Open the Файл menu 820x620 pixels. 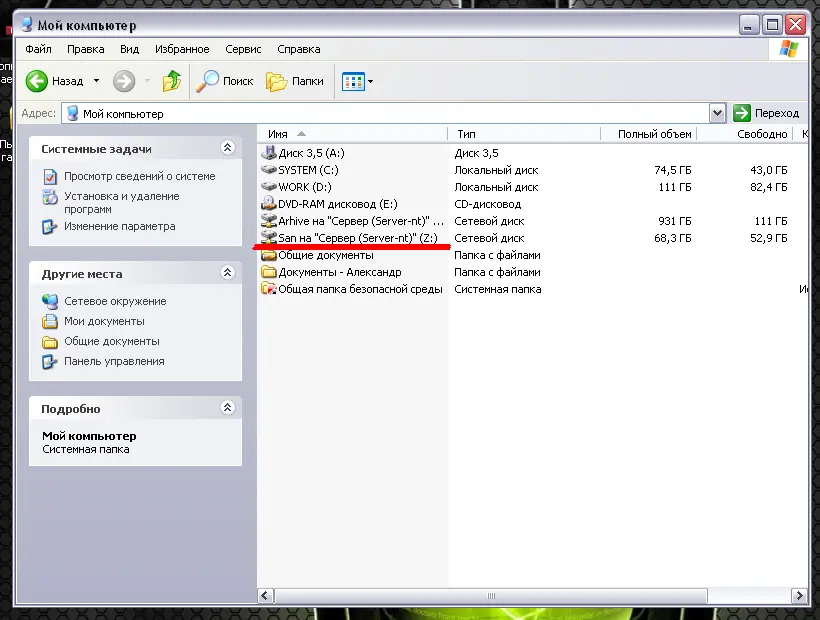[x=38, y=49]
